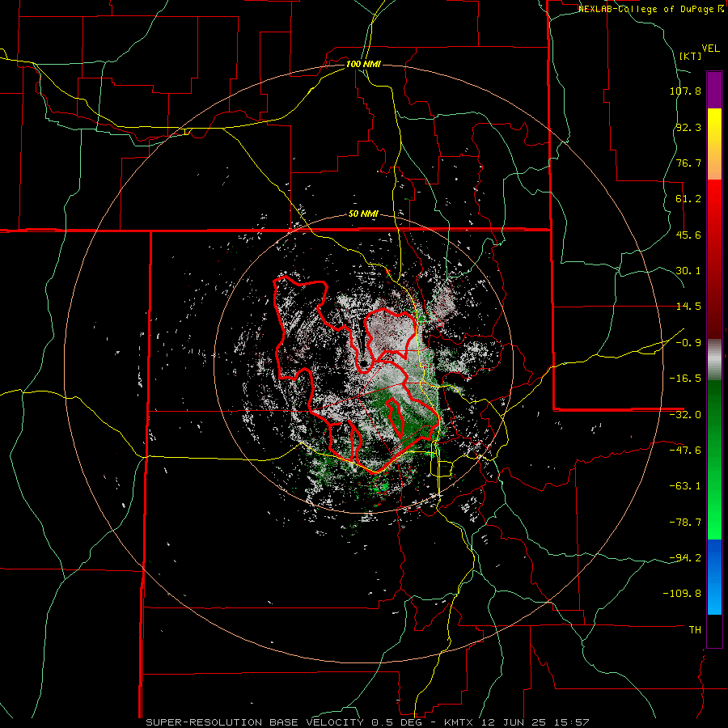Select the 30.1 velocity scale value

tap(688, 271)
